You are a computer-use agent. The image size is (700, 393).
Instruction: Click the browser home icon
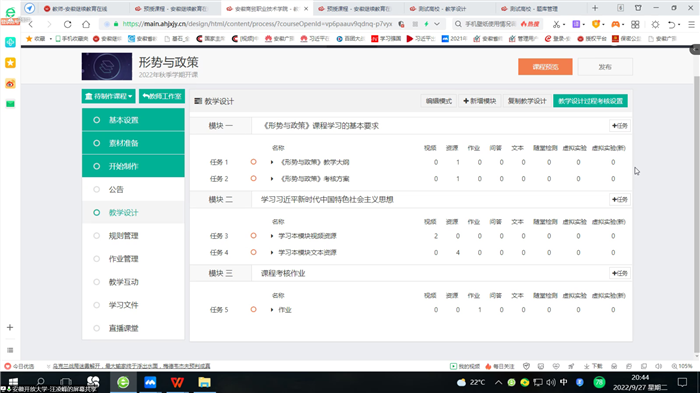(x=86, y=24)
